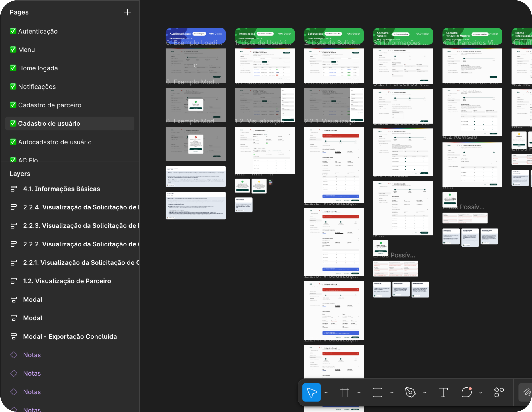Select the Rectangle shape tool

click(x=378, y=392)
